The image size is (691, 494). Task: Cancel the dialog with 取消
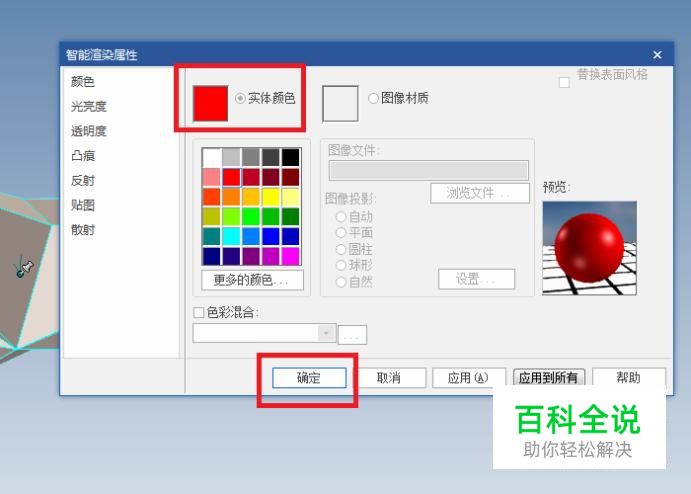389,378
